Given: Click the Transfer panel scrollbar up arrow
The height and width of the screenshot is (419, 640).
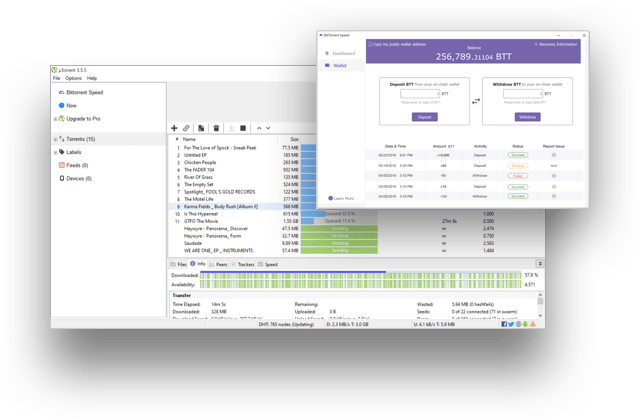Looking at the screenshot, I should (x=540, y=295).
